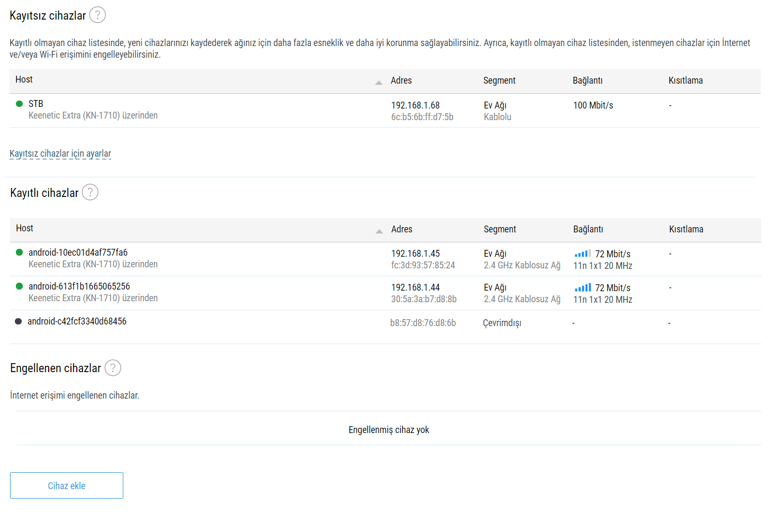Click help icon beside Kayıtlı cihazlar heading

pyautogui.click(x=90, y=192)
